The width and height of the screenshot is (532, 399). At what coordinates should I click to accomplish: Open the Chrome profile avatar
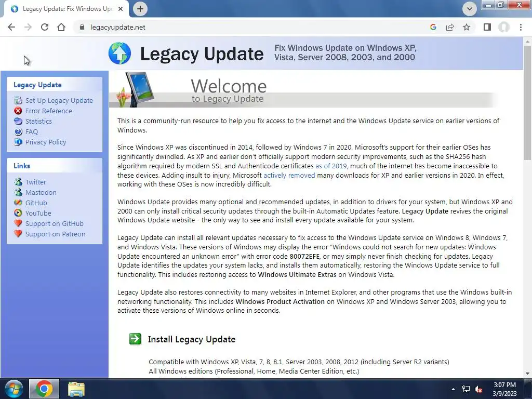pyautogui.click(x=504, y=27)
